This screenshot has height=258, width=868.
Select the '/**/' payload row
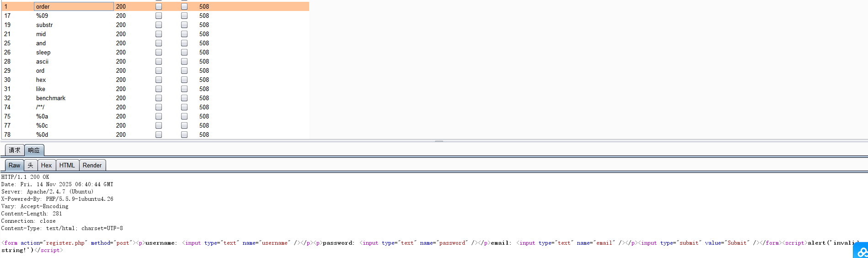[x=40, y=107]
